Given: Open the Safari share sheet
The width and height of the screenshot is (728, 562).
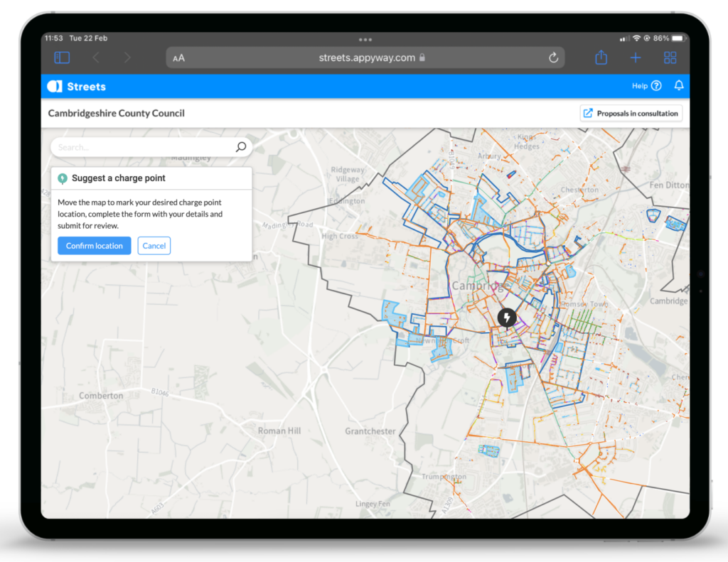Looking at the screenshot, I should click(601, 58).
